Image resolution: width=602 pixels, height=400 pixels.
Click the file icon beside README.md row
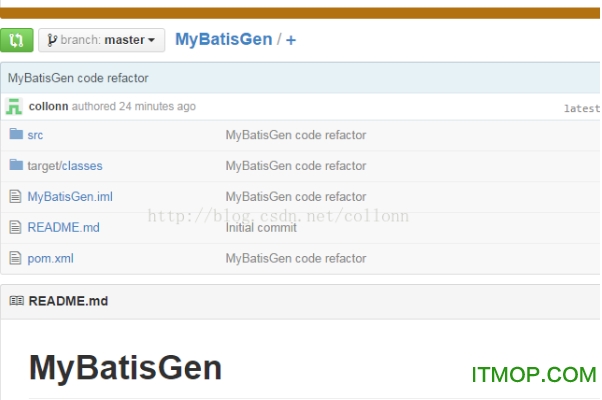point(15,227)
